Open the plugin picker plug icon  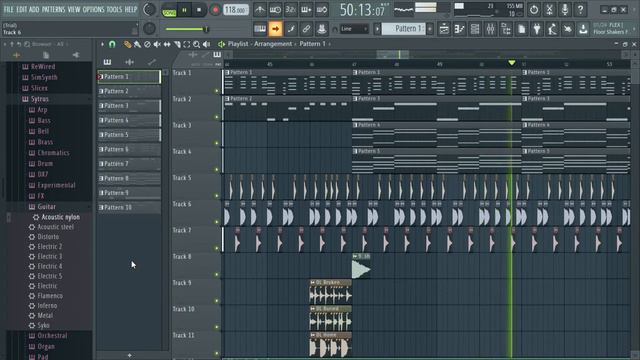click(537, 29)
